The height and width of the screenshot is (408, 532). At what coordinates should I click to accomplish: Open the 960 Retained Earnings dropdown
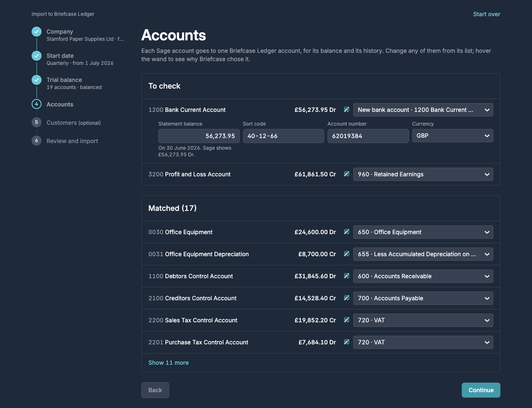point(423,174)
